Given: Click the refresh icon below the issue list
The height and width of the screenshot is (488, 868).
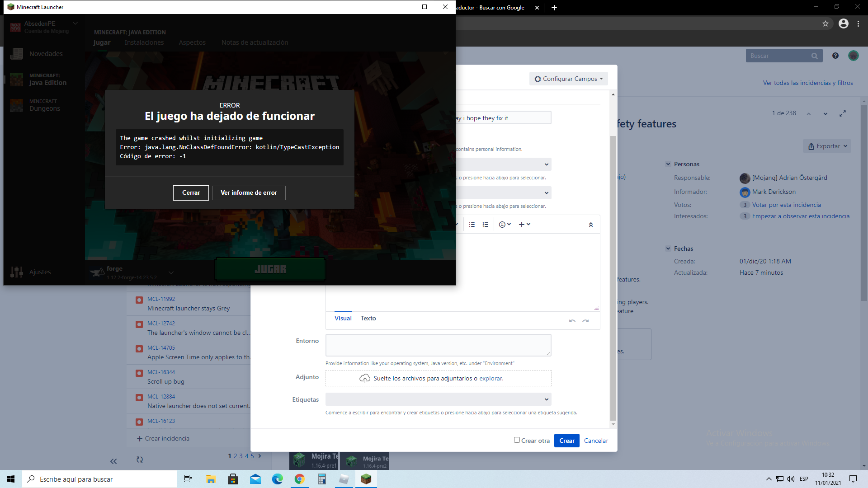Looking at the screenshot, I should tap(140, 460).
